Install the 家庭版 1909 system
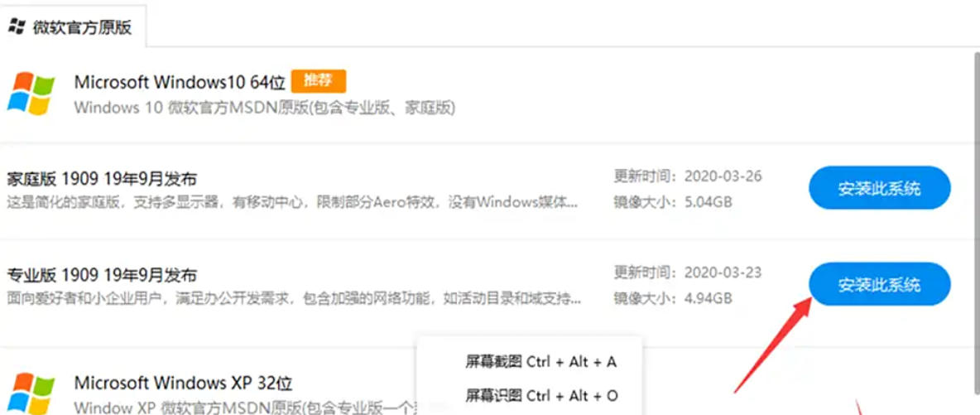The image size is (980, 415). tap(879, 188)
